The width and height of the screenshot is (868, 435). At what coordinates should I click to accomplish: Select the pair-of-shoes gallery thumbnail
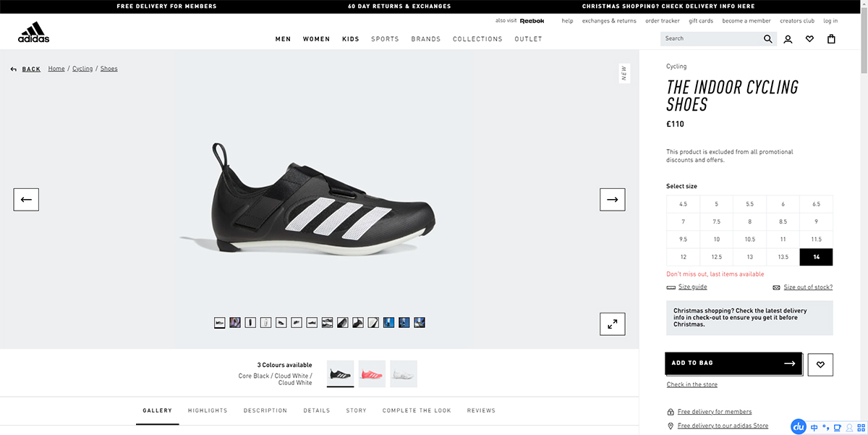tap(327, 322)
